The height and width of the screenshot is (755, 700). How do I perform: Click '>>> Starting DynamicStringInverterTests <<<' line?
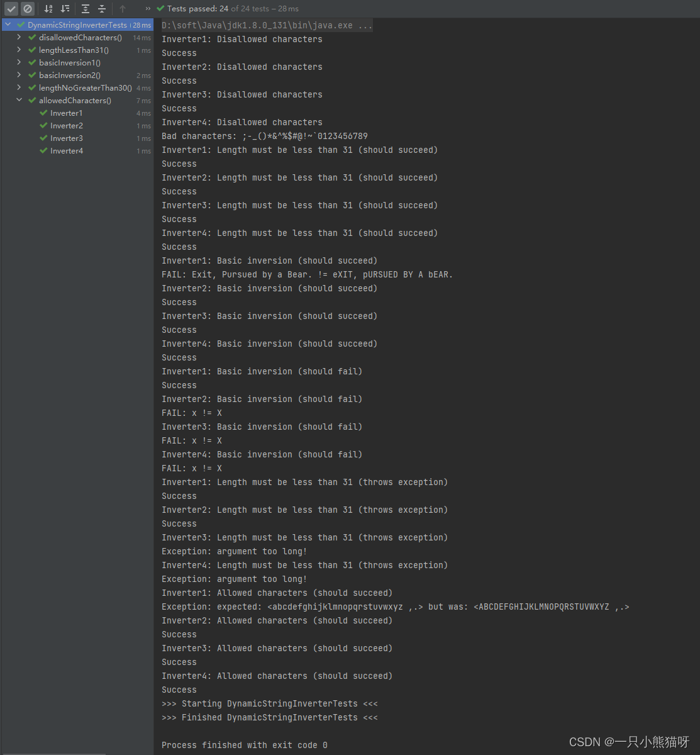click(270, 703)
